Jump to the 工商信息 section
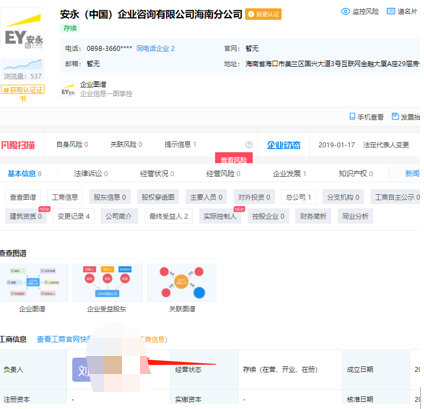The image size is (424, 409). (65, 197)
